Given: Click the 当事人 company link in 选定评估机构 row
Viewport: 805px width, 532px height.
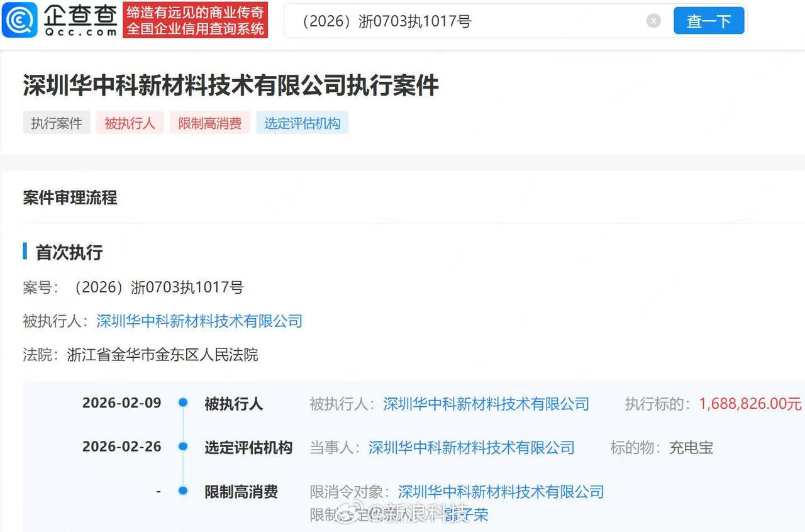Looking at the screenshot, I should point(472,447).
